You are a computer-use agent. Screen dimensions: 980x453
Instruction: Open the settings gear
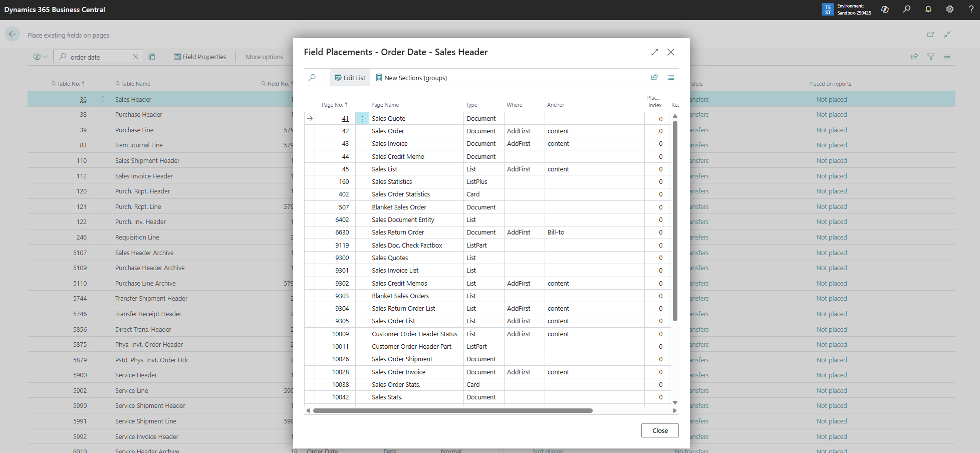coord(950,9)
